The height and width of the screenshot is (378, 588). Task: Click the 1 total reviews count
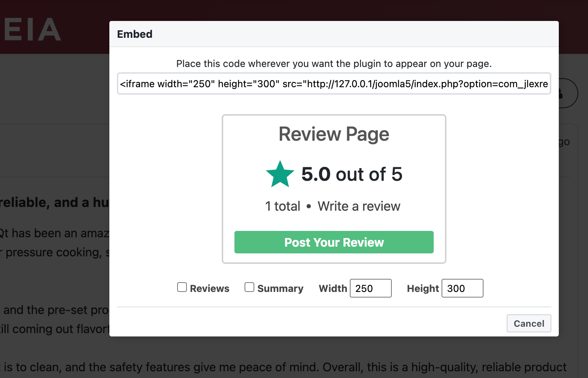[282, 206]
